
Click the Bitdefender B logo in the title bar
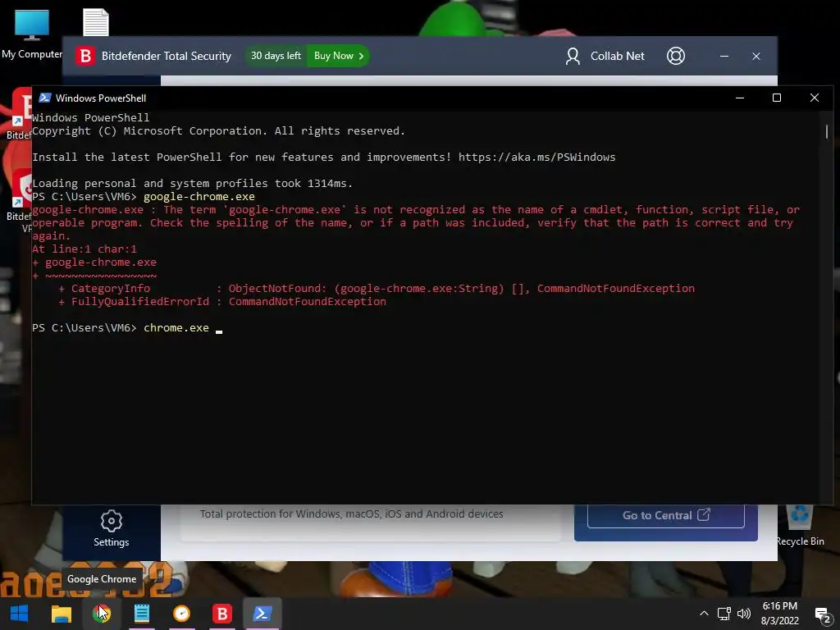[x=84, y=56]
